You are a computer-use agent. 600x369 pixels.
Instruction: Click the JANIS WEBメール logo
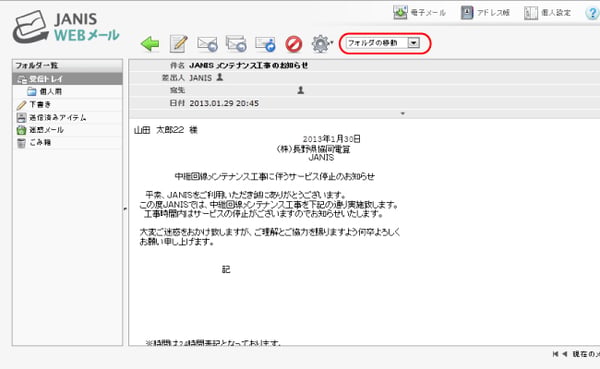click(66, 27)
